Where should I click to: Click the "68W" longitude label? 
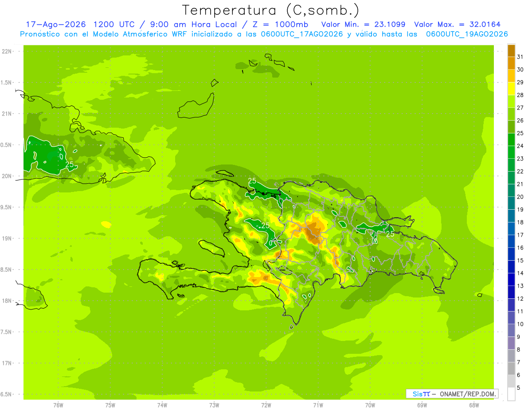point(474,405)
